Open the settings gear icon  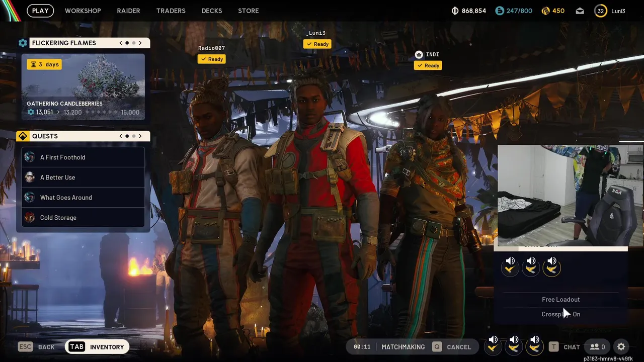pos(621,347)
